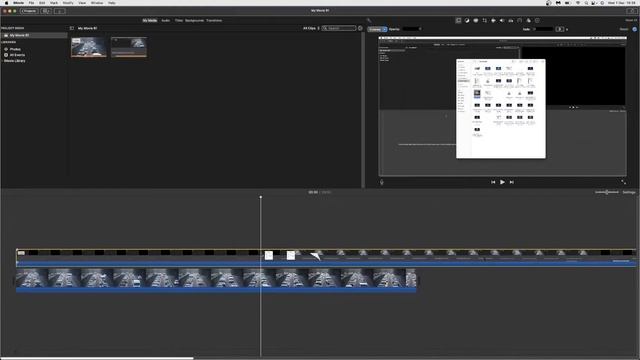The image size is (640, 360).
Task: Toggle the libraries sidebar list icon
Action: click(72, 28)
